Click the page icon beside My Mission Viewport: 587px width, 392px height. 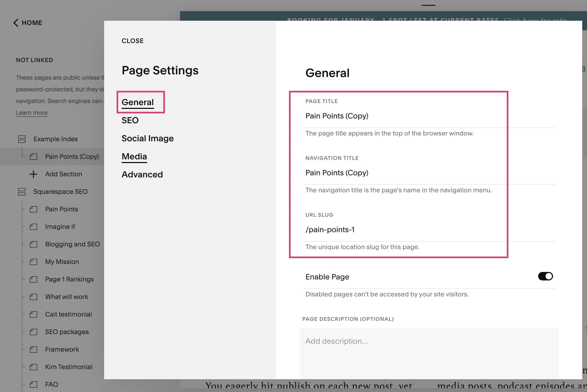[x=33, y=262]
